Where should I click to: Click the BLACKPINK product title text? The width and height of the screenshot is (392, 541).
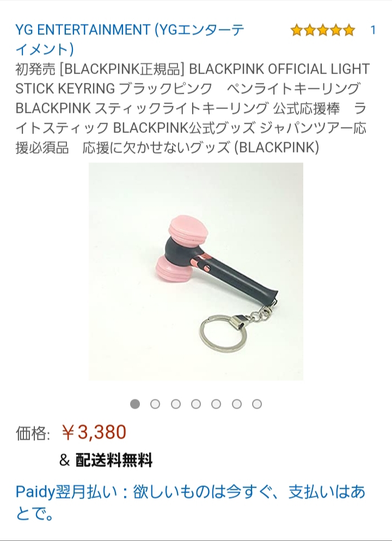[x=192, y=108]
